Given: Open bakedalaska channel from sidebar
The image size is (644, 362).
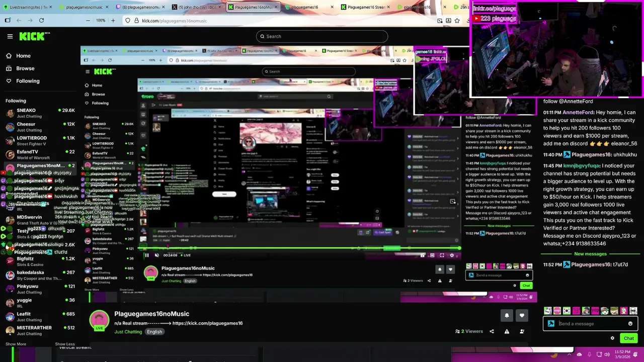Looking at the screenshot, I should 40,276.
